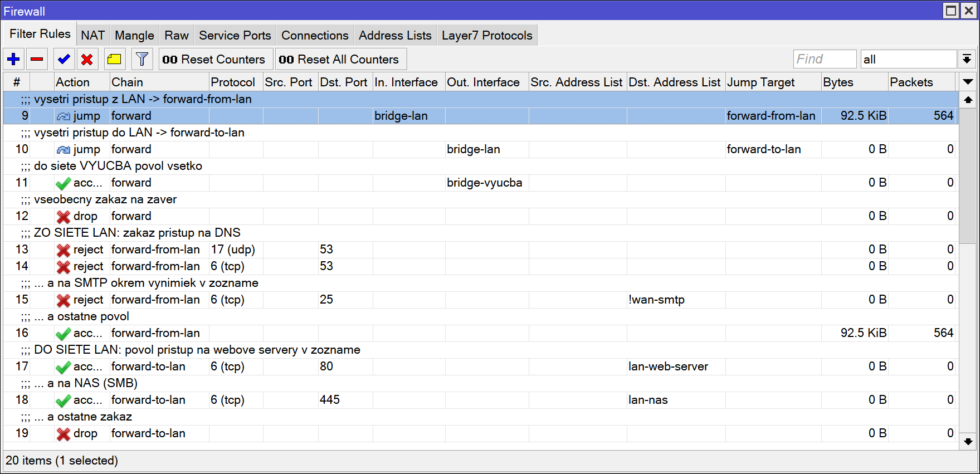Open the 'all' chain filter dropdown
This screenshot has width=980, height=474.
(967, 59)
